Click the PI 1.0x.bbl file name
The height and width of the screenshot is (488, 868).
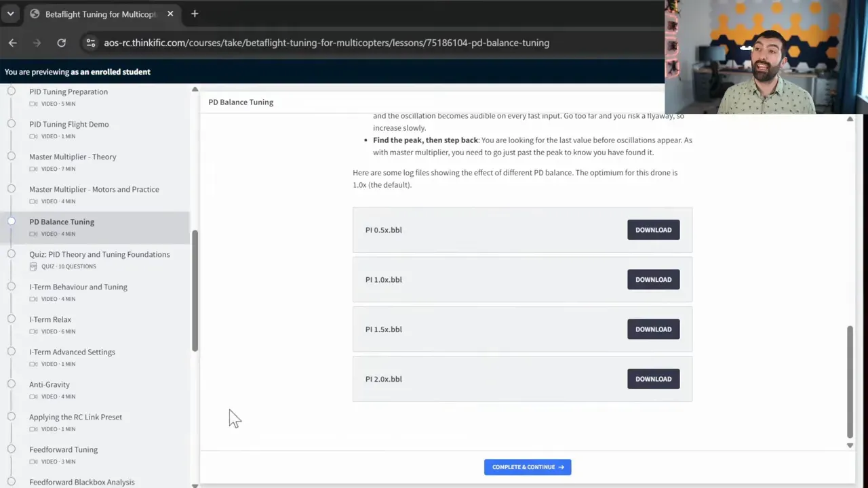pyautogui.click(x=383, y=279)
